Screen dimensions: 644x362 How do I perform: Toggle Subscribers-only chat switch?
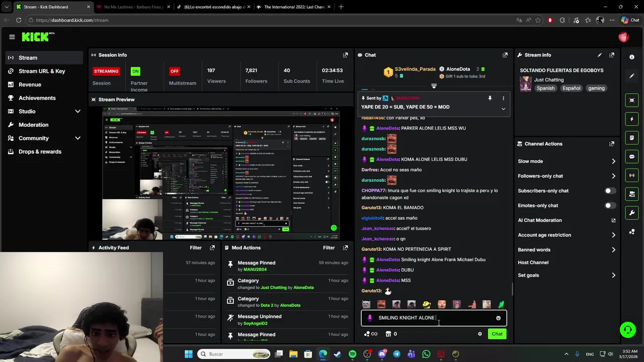(610, 191)
